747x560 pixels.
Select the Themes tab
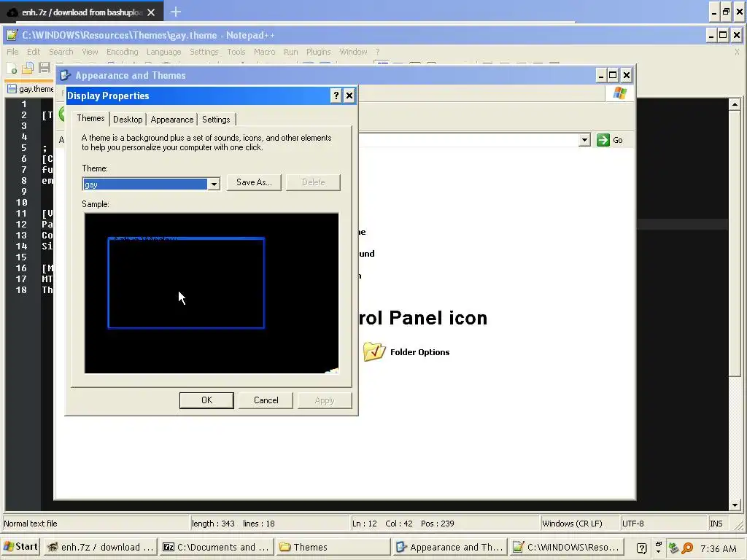point(90,118)
